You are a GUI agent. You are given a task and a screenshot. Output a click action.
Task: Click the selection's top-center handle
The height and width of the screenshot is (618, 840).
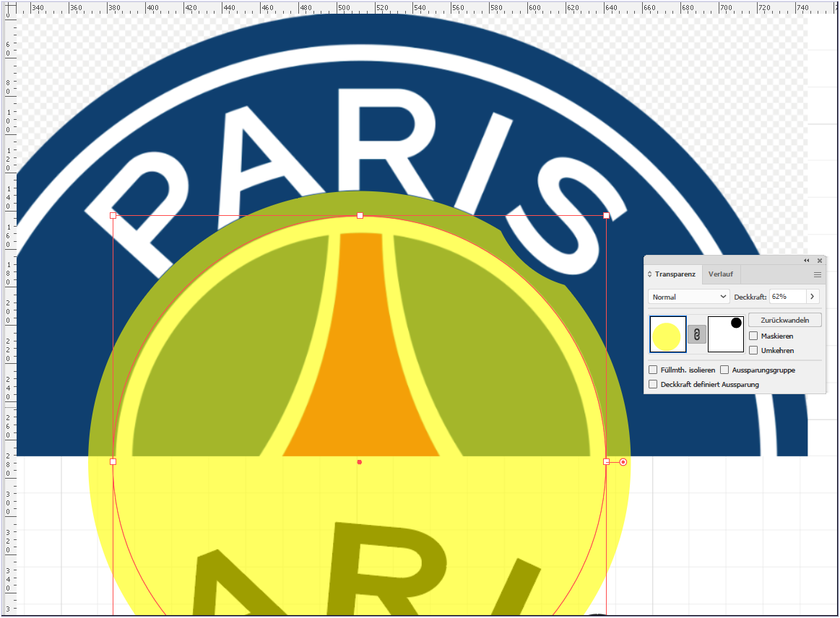click(360, 216)
